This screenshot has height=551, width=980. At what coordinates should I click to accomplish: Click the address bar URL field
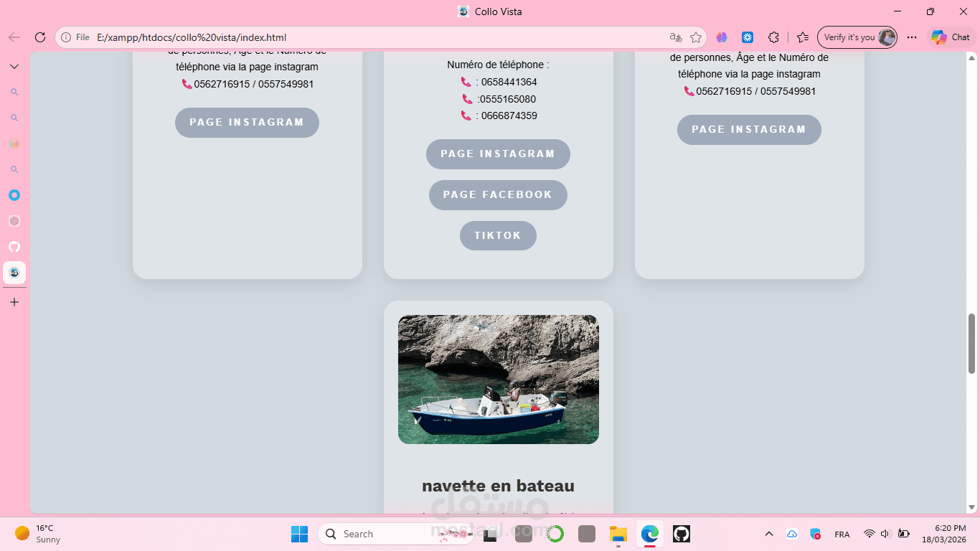point(380,37)
